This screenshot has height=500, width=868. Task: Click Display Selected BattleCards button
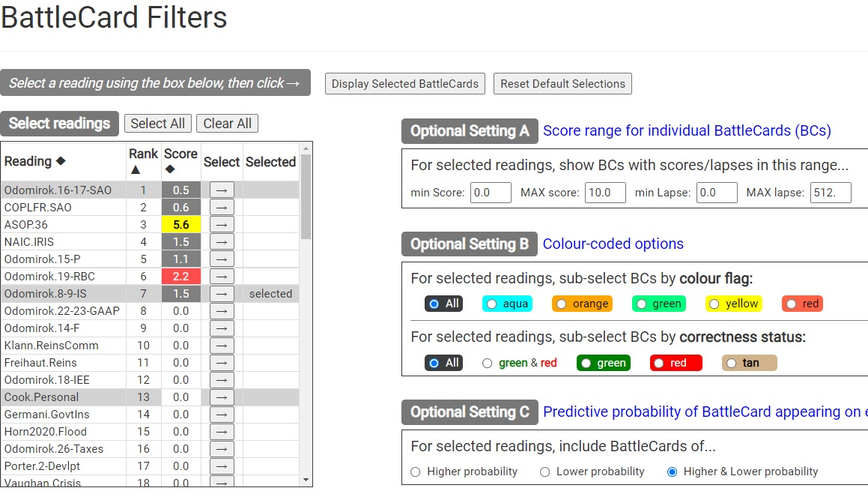click(x=405, y=84)
